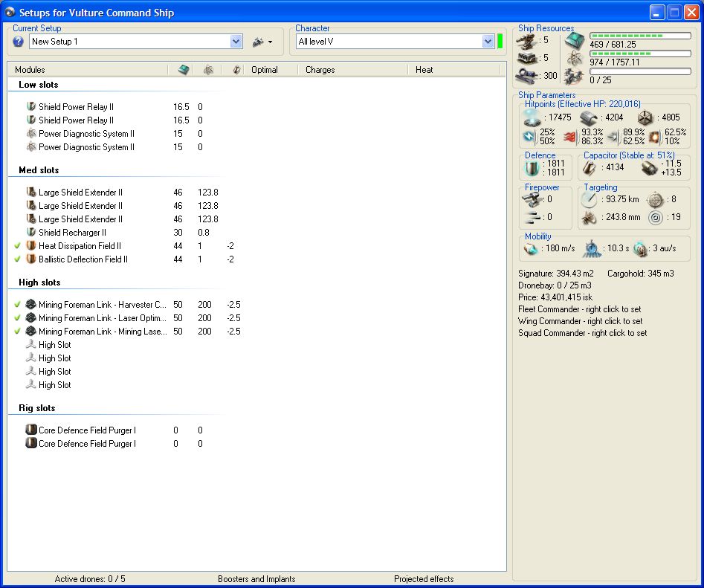This screenshot has height=588, width=704.
Task: Click the first Core Defence Field Purger icon
Action: (31, 430)
